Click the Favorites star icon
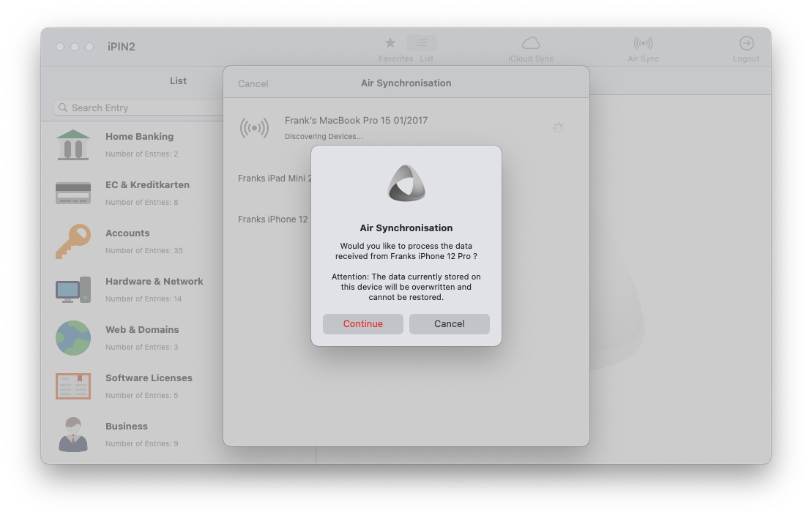812x518 pixels. point(390,43)
